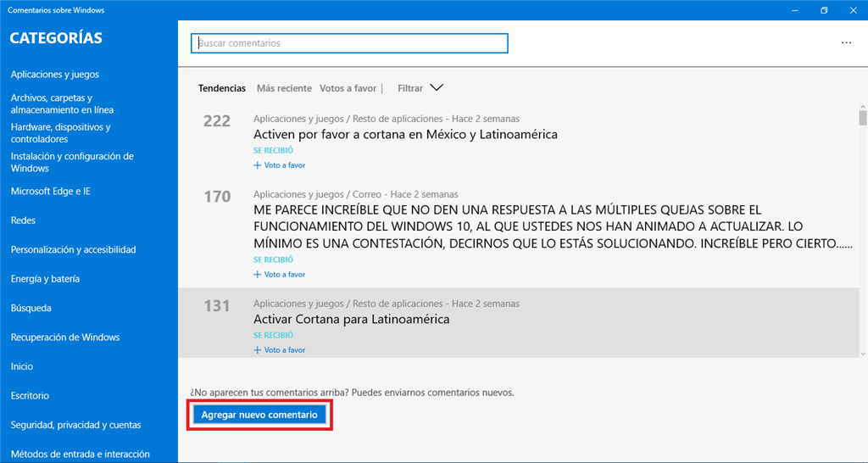Select Recuperación de Windows category
The width and height of the screenshot is (868, 463).
click(65, 337)
